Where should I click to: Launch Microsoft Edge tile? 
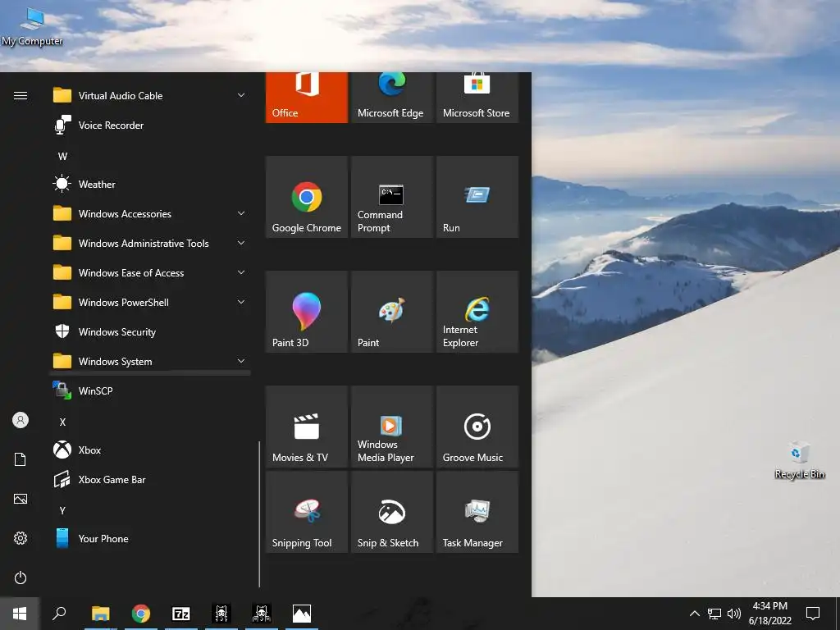click(391, 98)
